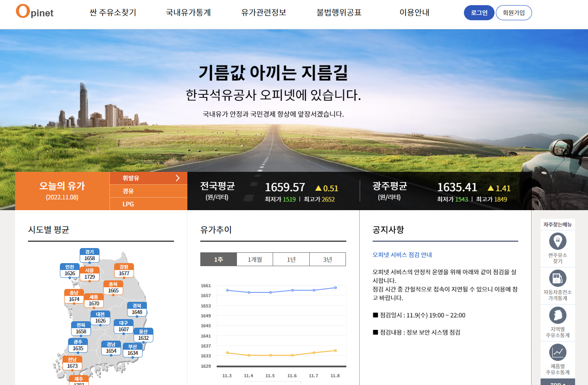Click the 자주찾는메뉴 sidebar title
The width and height of the screenshot is (588, 385).
click(x=558, y=224)
